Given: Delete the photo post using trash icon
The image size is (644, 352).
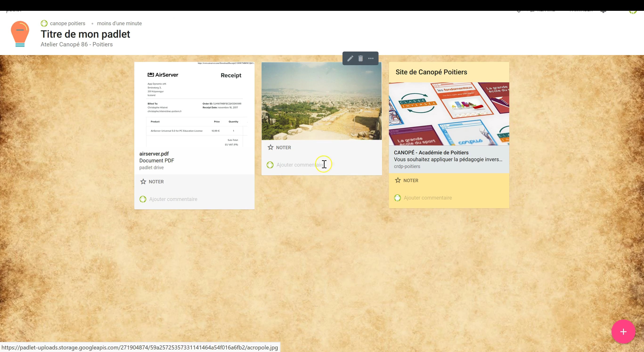Looking at the screenshot, I should pos(360,58).
